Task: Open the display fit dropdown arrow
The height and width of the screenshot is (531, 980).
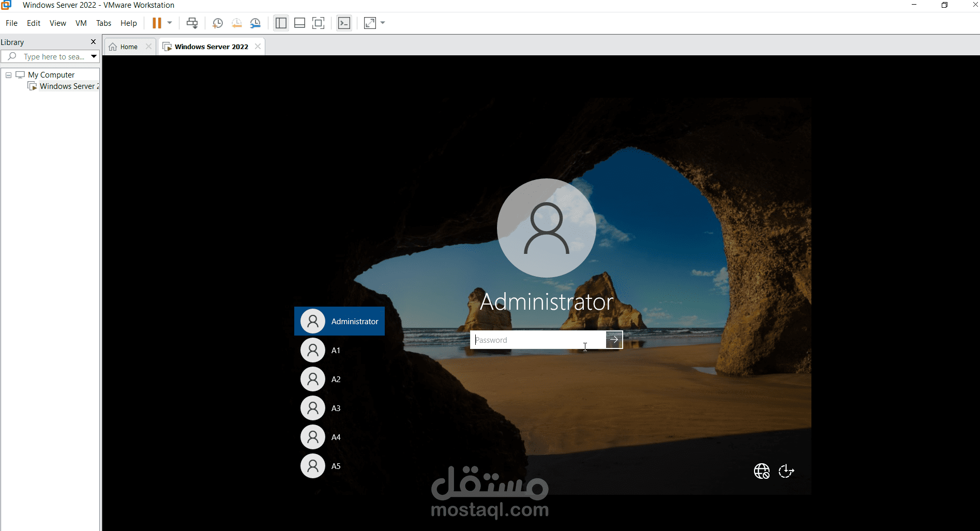Action: [383, 23]
